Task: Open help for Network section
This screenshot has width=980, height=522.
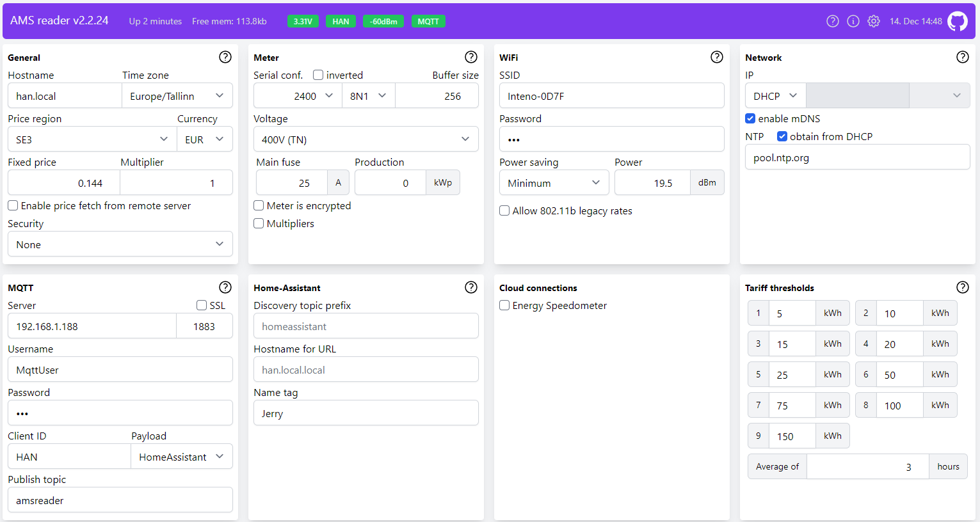Action: coord(963,57)
